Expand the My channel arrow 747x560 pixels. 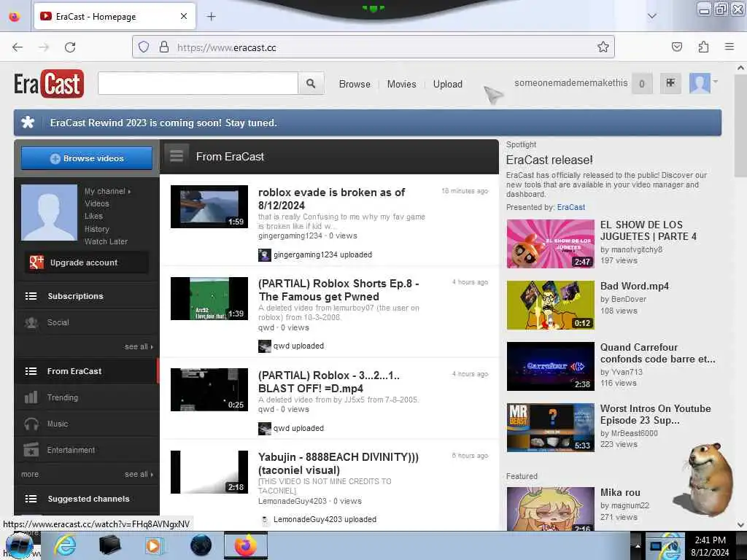(129, 192)
